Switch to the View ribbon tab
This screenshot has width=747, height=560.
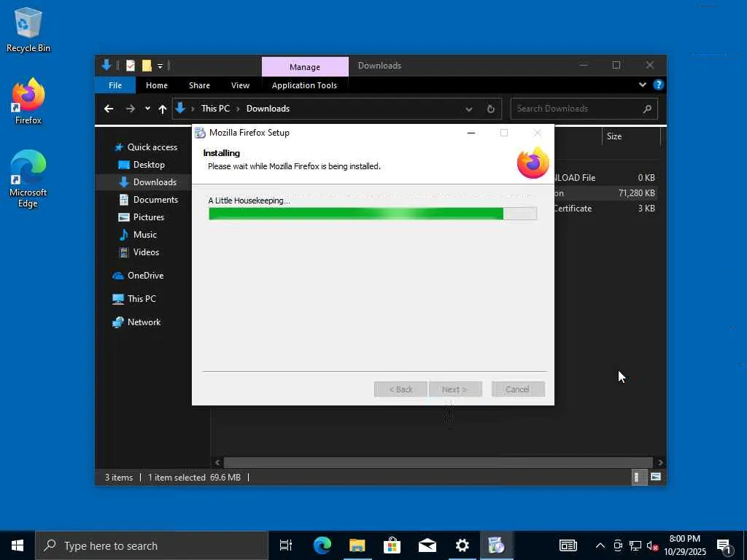point(240,85)
